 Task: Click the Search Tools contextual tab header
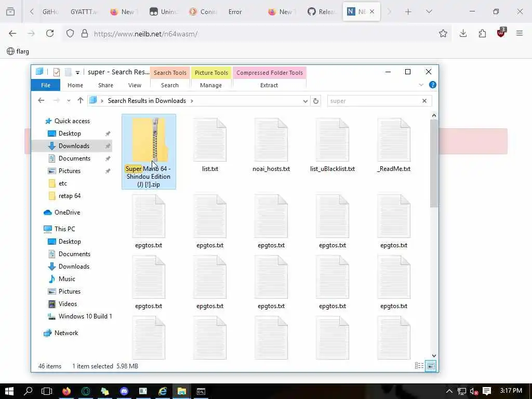pyautogui.click(x=170, y=73)
